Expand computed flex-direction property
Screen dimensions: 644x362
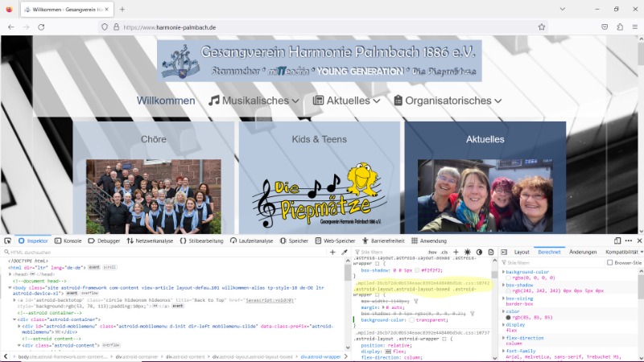click(504, 338)
